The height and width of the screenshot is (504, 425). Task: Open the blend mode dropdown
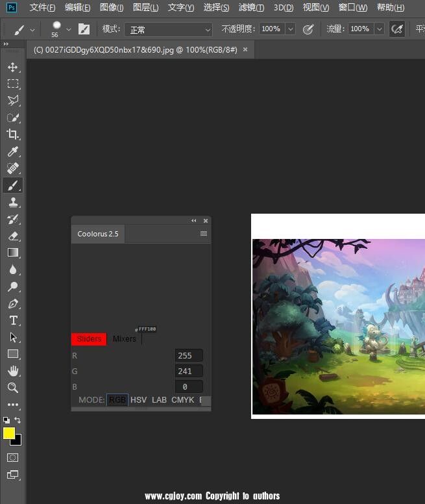(168, 30)
